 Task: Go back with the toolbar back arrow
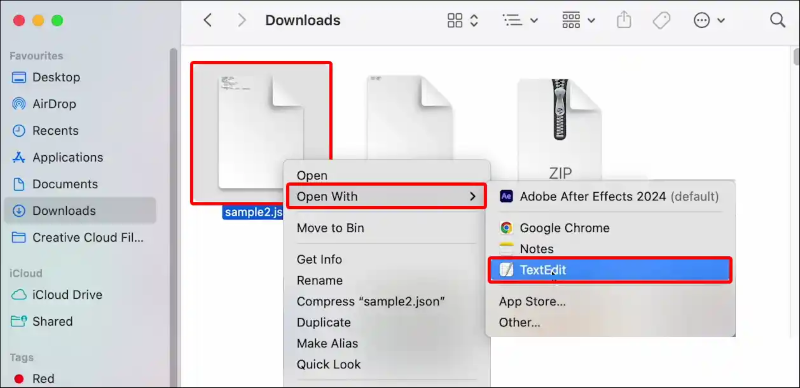pyautogui.click(x=207, y=20)
